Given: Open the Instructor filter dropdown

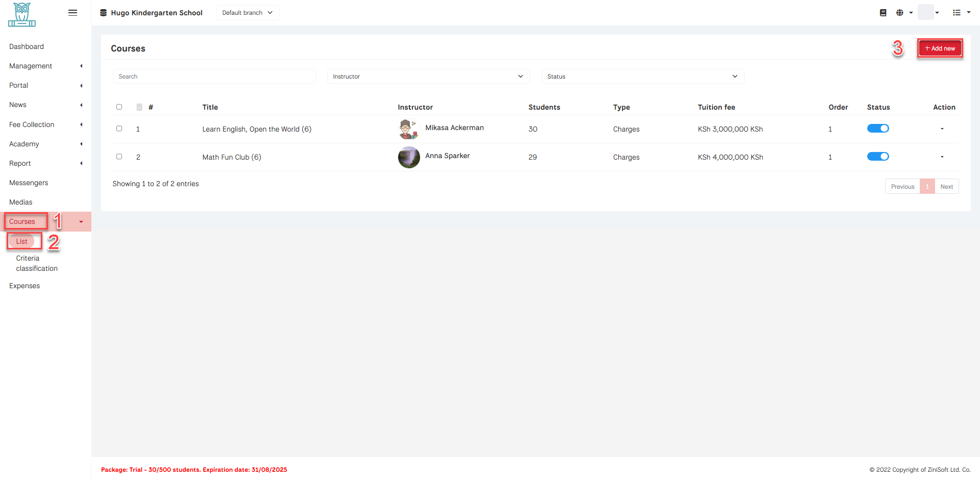Looking at the screenshot, I should 428,77.
